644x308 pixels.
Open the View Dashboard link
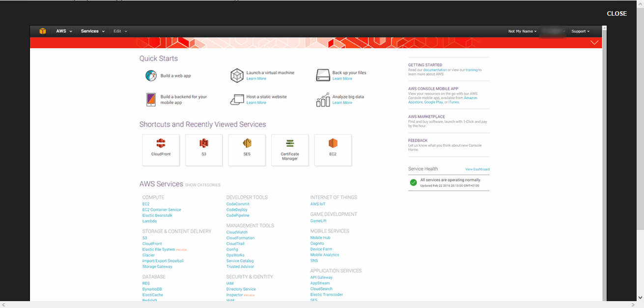tap(477, 169)
